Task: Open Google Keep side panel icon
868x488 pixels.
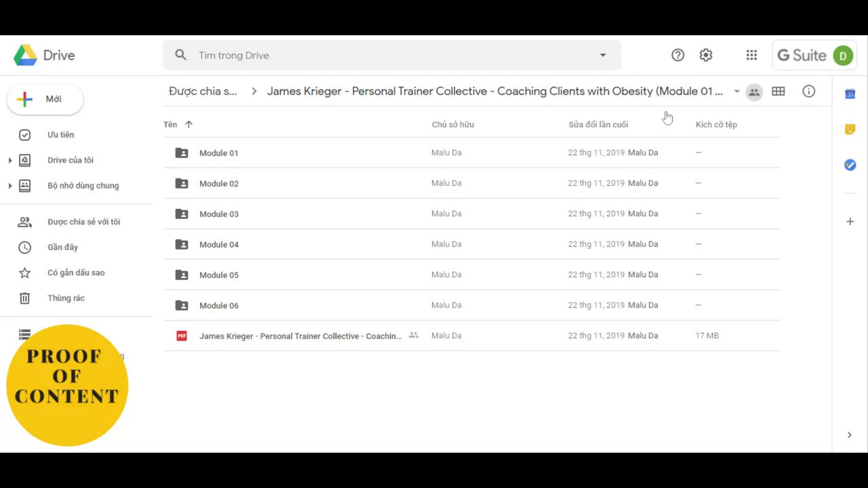Action: click(x=850, y=129)
